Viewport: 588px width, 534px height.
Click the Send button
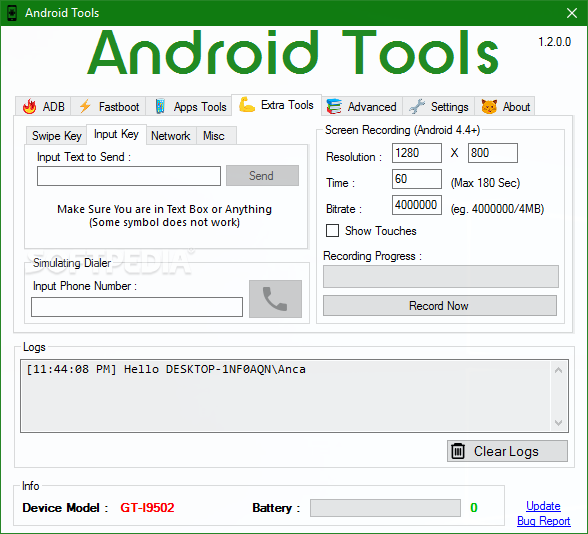(262, 176)
